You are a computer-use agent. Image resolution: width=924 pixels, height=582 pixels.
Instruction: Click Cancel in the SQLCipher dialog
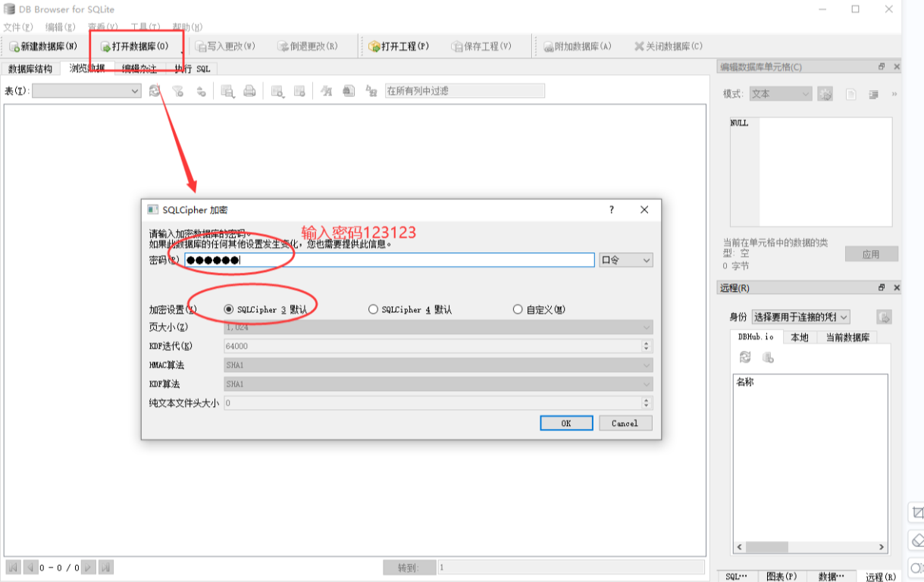pyautogui.click(x=625, y=423)
